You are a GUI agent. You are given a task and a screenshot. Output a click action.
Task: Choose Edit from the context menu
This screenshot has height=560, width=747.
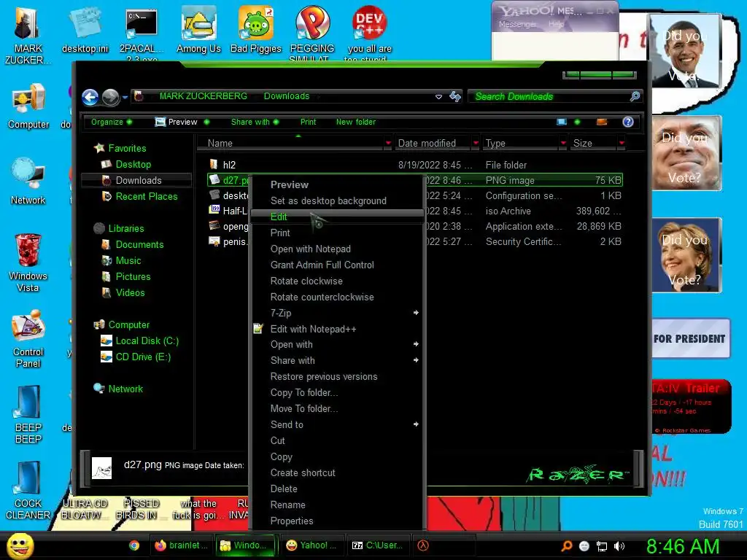[x=336, y=217]
